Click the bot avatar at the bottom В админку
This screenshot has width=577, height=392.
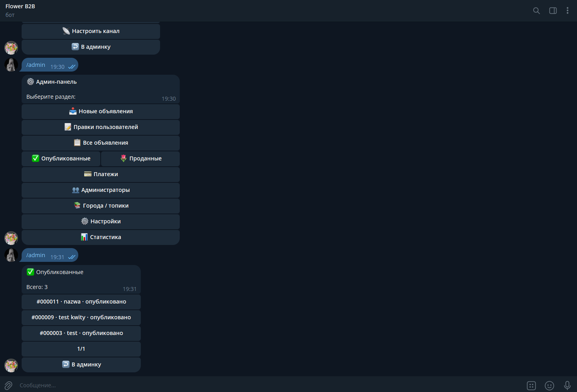(x=11, y=365)
